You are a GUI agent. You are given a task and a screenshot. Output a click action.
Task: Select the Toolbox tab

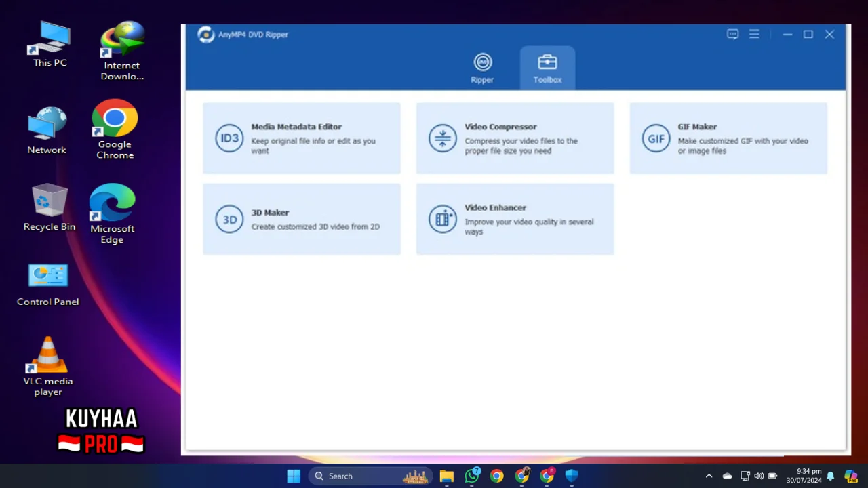[x=547, y=68]
